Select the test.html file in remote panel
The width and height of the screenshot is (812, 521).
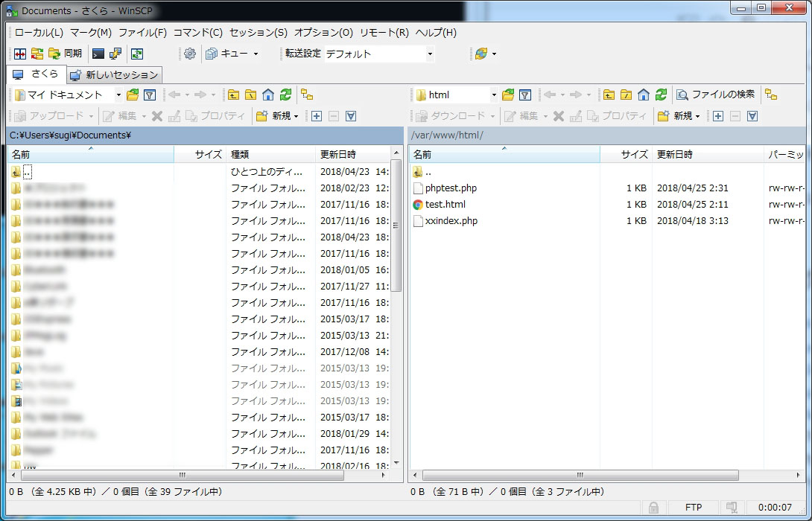(x=445, y=204)
